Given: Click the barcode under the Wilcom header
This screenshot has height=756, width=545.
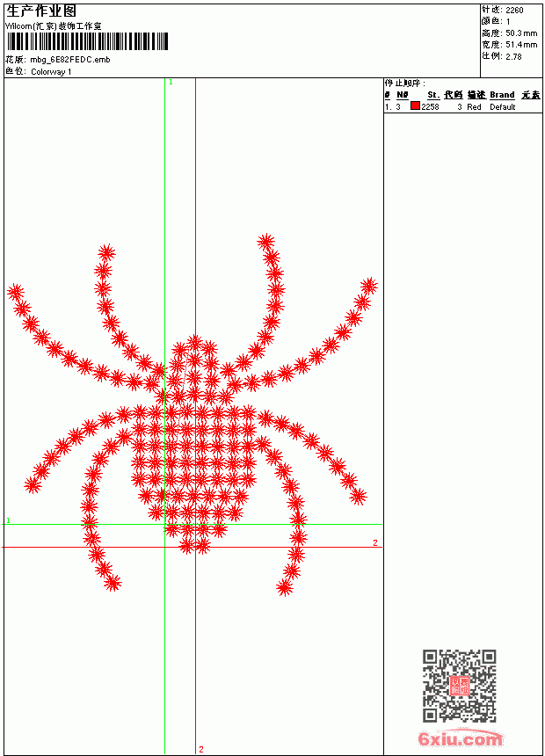Looking at the screenshot, I should point(87,41).
